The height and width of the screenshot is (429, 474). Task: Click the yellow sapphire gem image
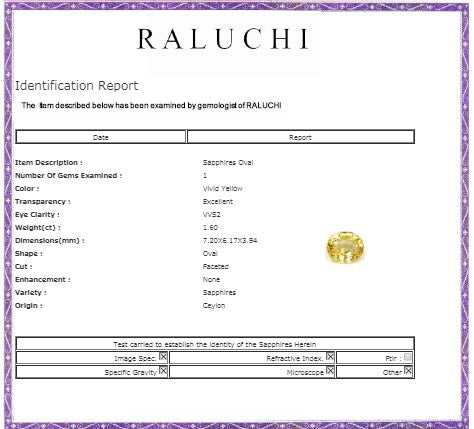[345, 248]
